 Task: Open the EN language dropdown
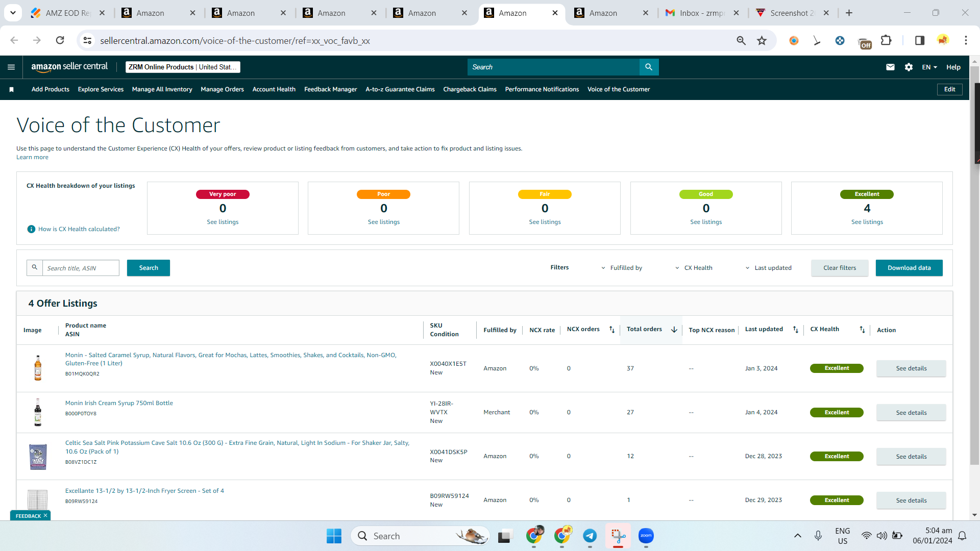click(x=929, y=67)
